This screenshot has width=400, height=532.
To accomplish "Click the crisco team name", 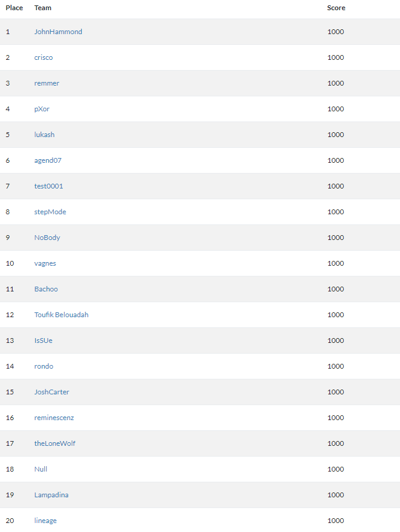I will pos(44,57).
